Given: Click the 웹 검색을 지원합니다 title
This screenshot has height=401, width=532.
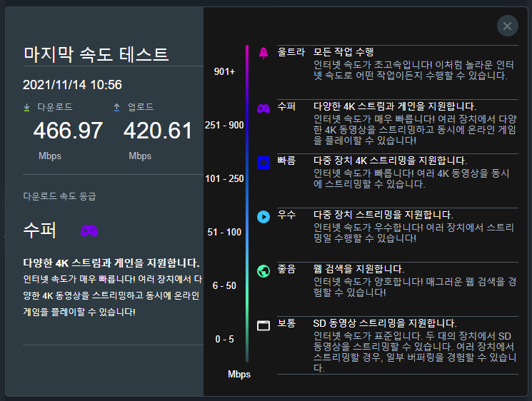Looking at the screenshot, I should point(358,269).
